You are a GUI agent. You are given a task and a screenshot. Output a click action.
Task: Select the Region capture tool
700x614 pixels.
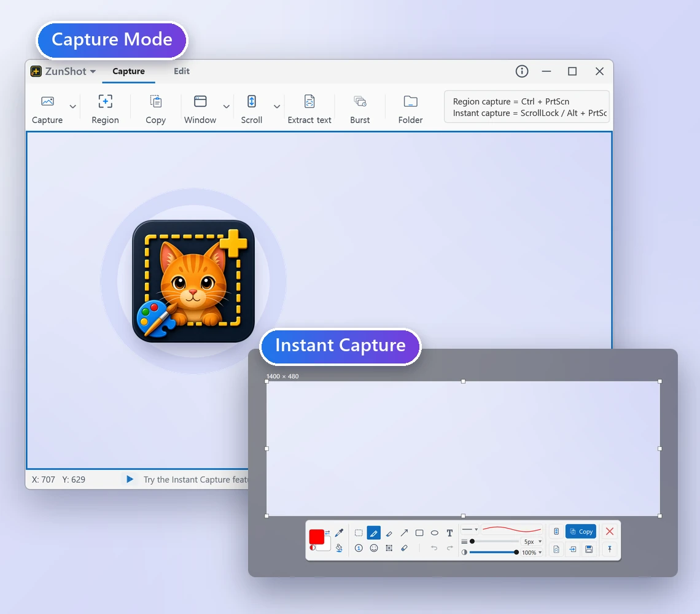(x=106, y=109)
